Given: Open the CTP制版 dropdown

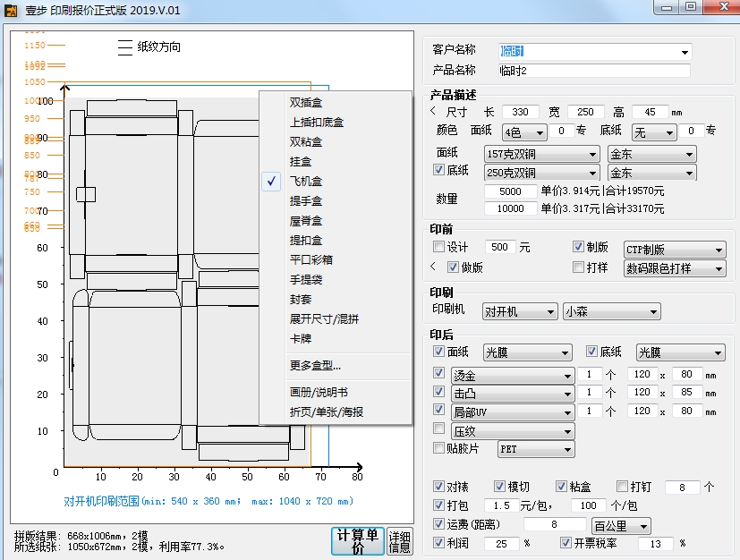Looking at the screenshot, I should coord(675,249).
